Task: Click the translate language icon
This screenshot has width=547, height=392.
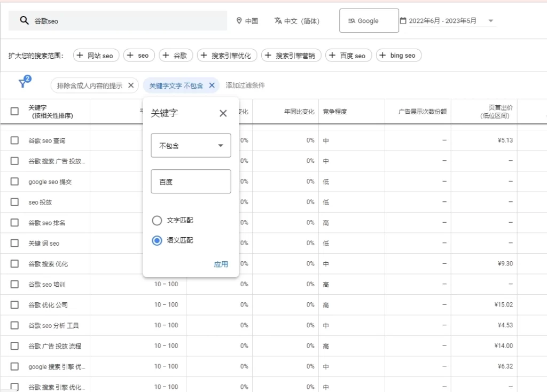Action: coord(278,21)
